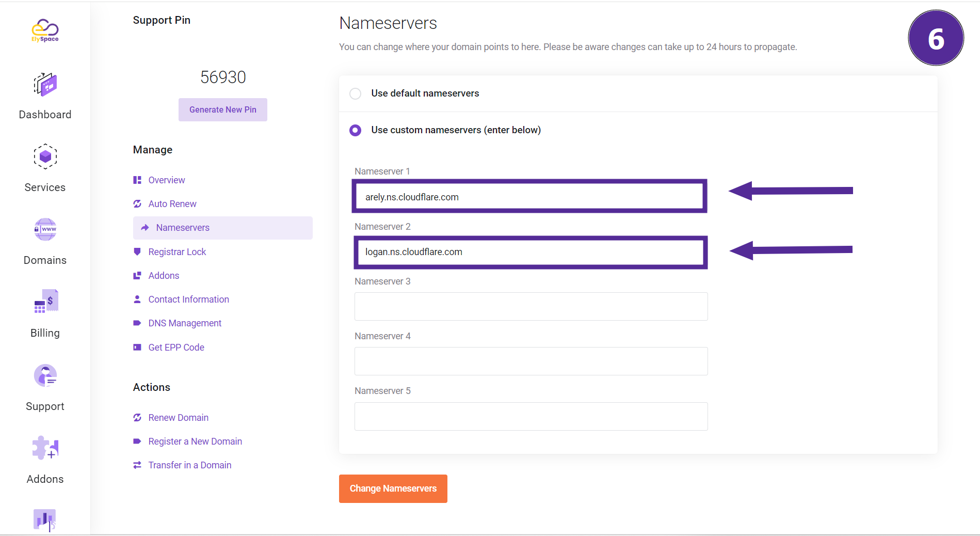Open the Contact Information link
This screenshot has width=980, height=536.
pos(189,299)
